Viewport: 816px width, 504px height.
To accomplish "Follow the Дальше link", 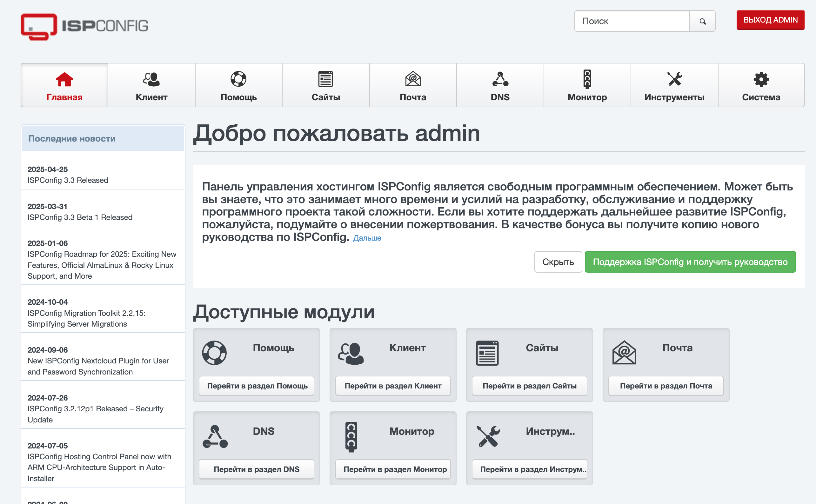I will (367, 238).
